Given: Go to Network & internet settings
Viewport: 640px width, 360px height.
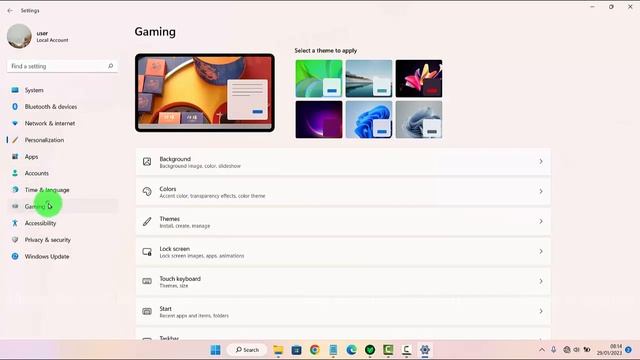Looking at the screenshot, I should point(62,123).
